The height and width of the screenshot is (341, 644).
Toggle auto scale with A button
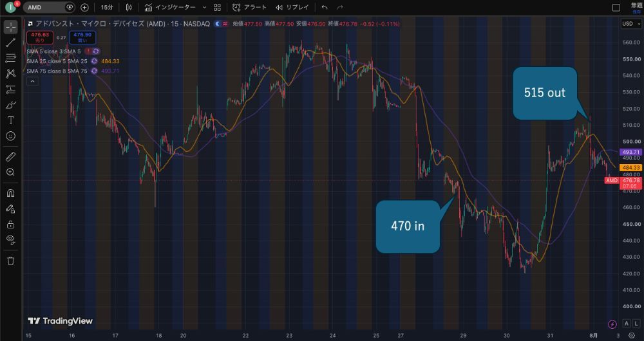tap(627, 324)
